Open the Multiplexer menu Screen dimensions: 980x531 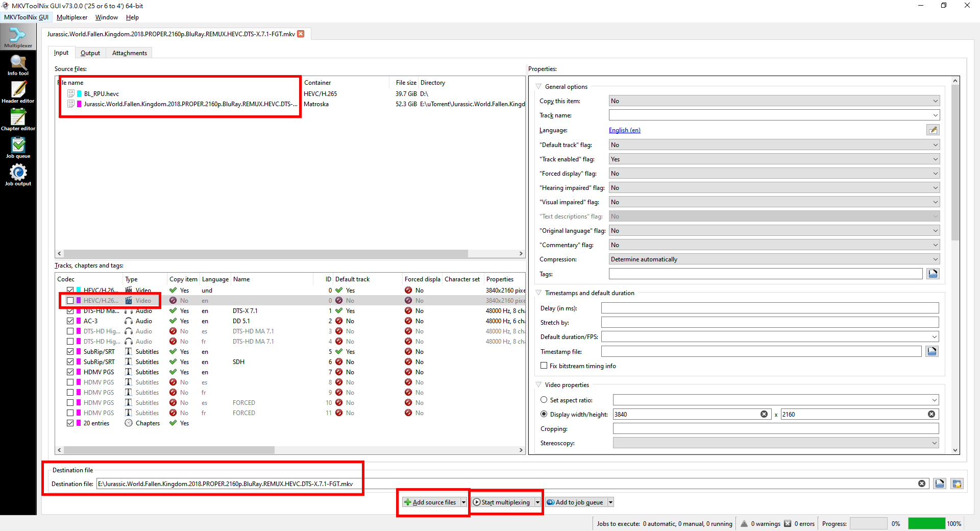pyautogui.click(x=72, y=17)
